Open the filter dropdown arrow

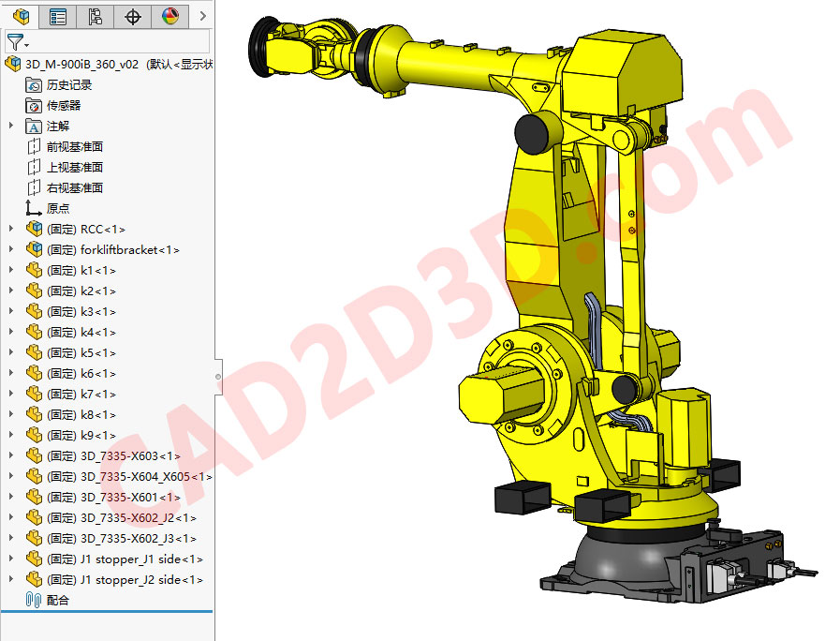26,44
